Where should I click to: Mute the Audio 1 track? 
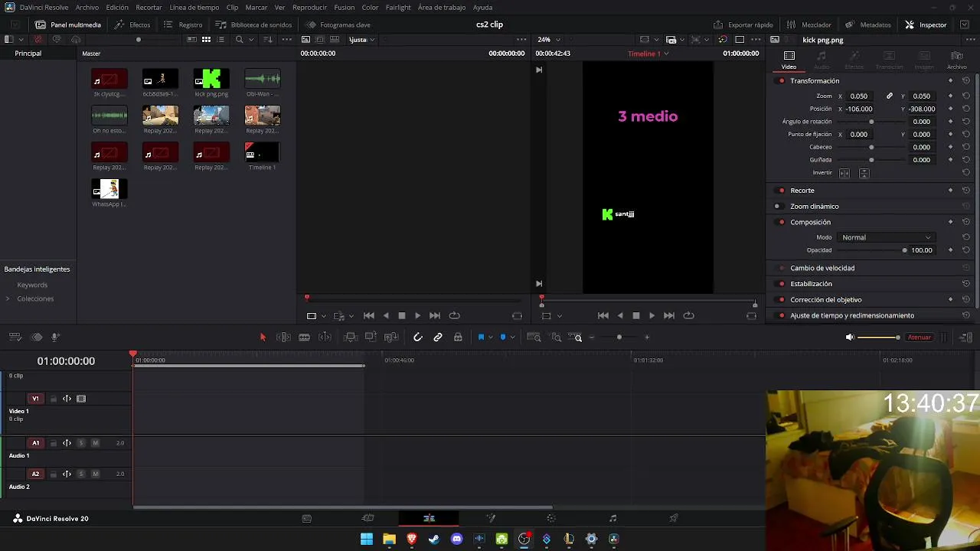pos(95,443)
